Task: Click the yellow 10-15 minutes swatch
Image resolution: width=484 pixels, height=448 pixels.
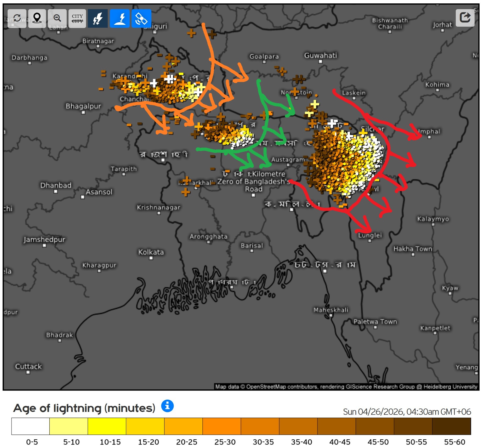Action: pos(107,426)
